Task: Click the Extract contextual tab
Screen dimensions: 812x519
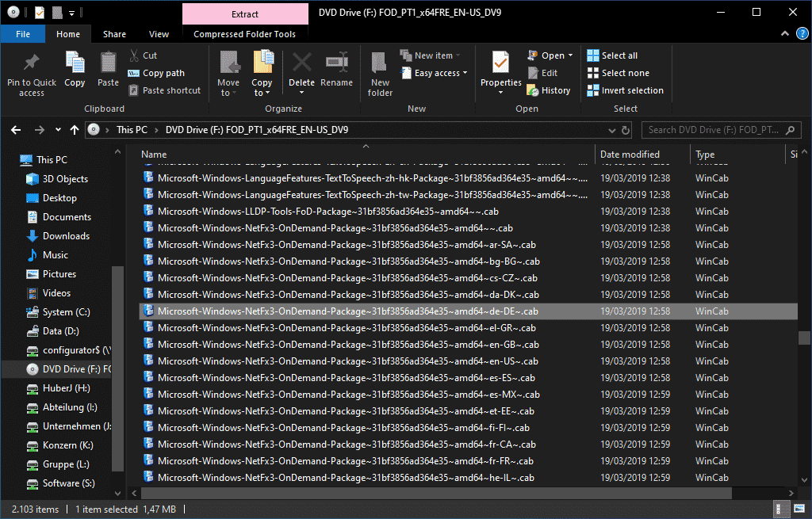Action: coord(245,14)
